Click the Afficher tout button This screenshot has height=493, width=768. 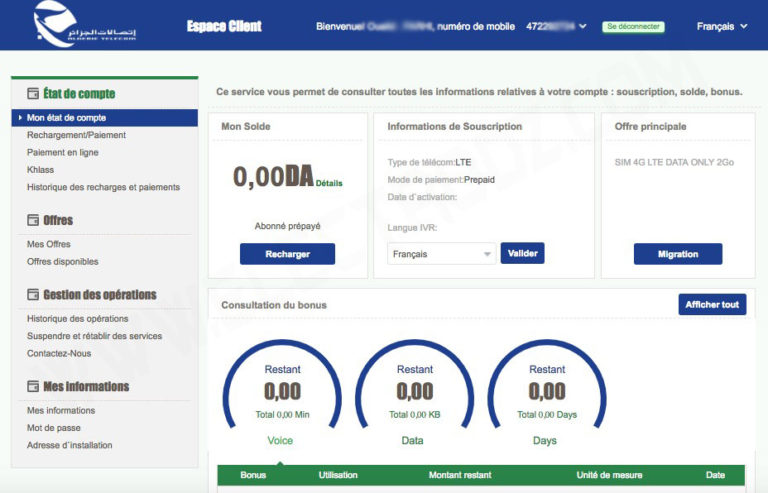point(712,305)
